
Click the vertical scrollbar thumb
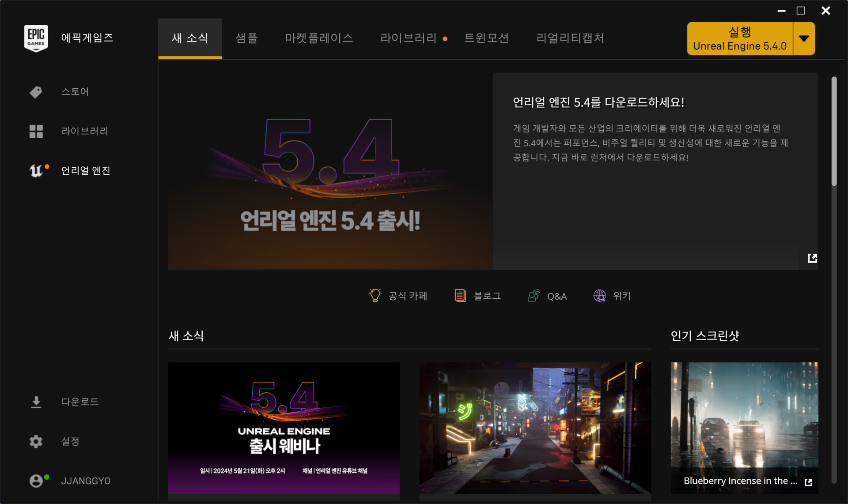pos(834,131)
